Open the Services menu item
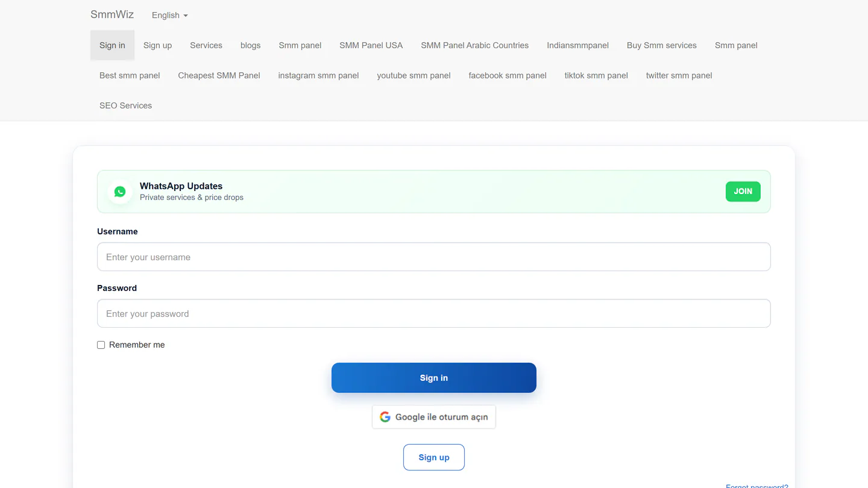Screen dimensions: 868x488 (x=206, y=45)
